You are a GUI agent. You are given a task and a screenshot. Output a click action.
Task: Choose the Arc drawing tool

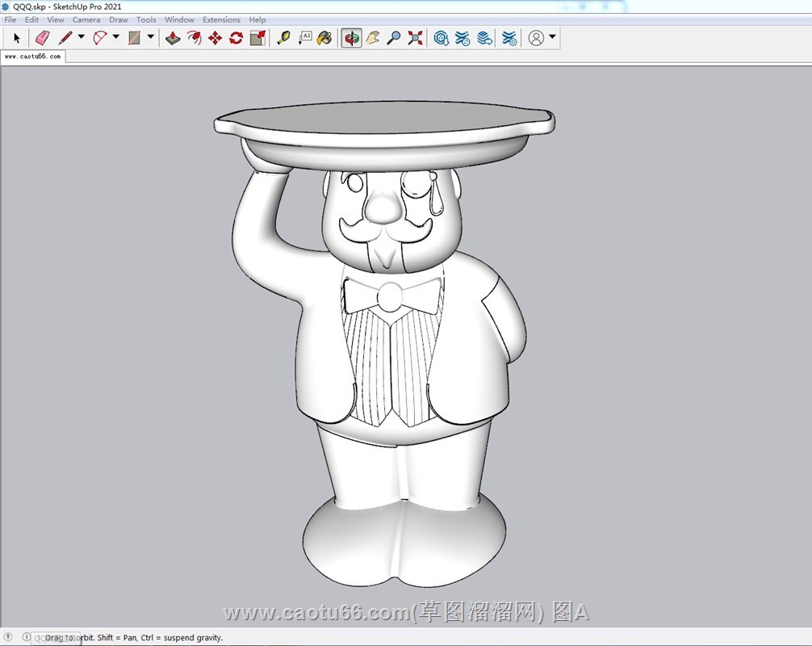pyautogui.click(x=100, y=38)
